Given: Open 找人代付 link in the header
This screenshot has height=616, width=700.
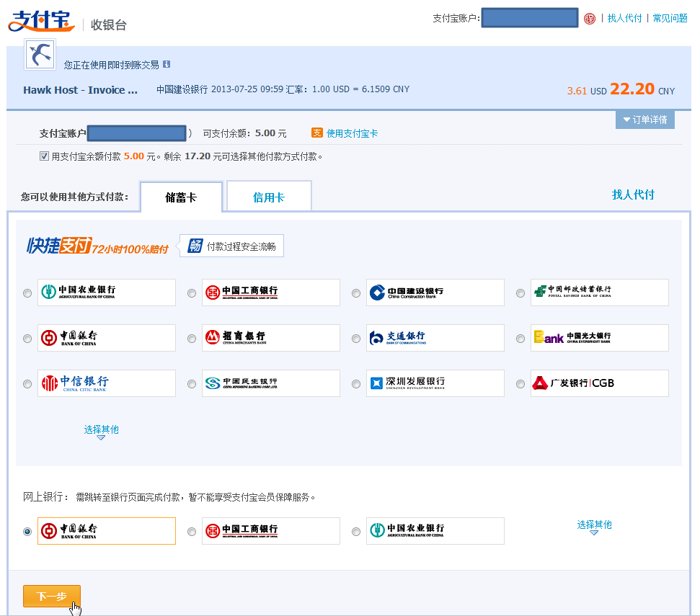Looking at the screenshot, I should [624, 18].
